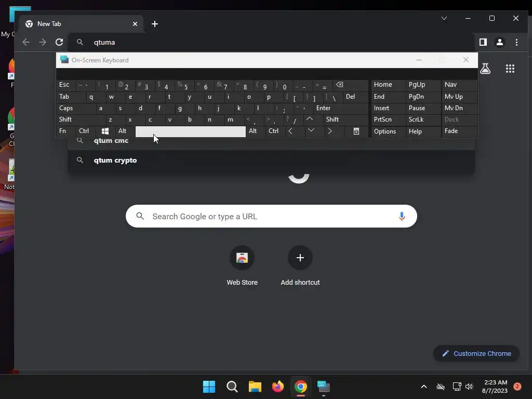Open the Chrome side panel icon

[483, 42]
